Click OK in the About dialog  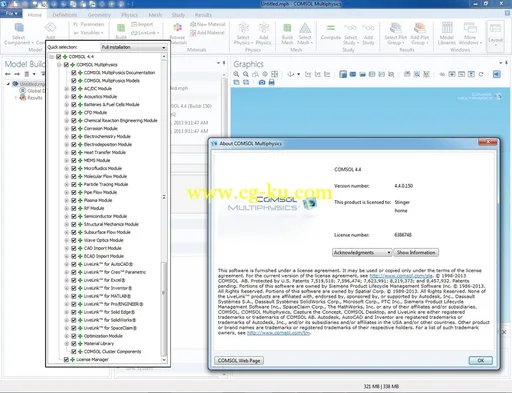coord(480,361)
